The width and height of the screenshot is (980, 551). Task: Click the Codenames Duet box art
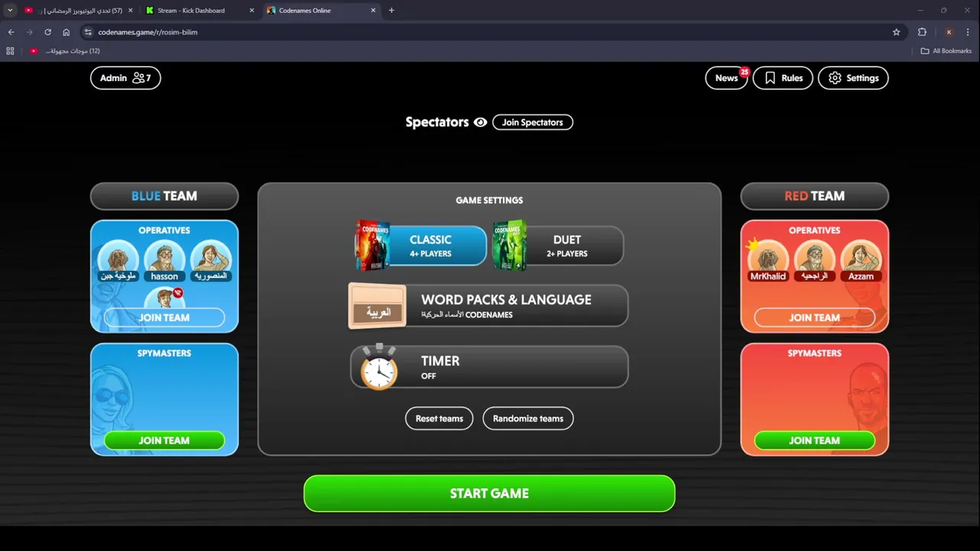pos(509,246)
